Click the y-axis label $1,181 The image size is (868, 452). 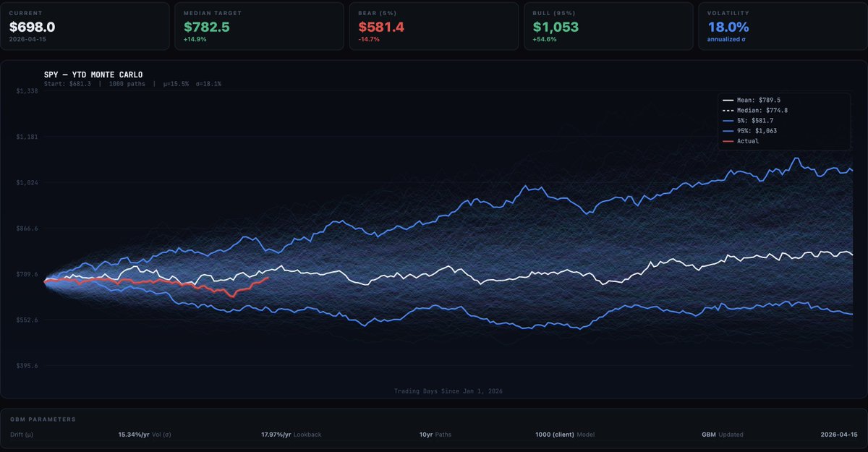[x=27, y=136]
